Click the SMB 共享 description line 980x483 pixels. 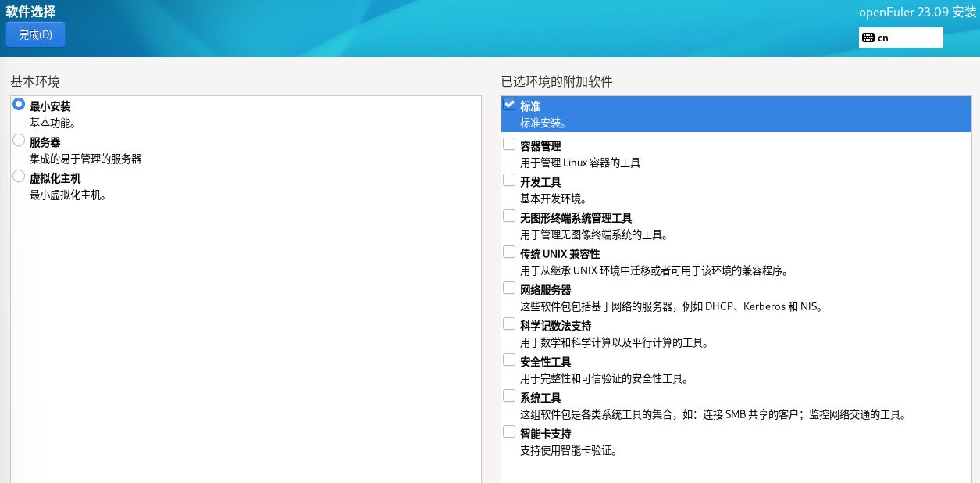(x=714, y=414)
